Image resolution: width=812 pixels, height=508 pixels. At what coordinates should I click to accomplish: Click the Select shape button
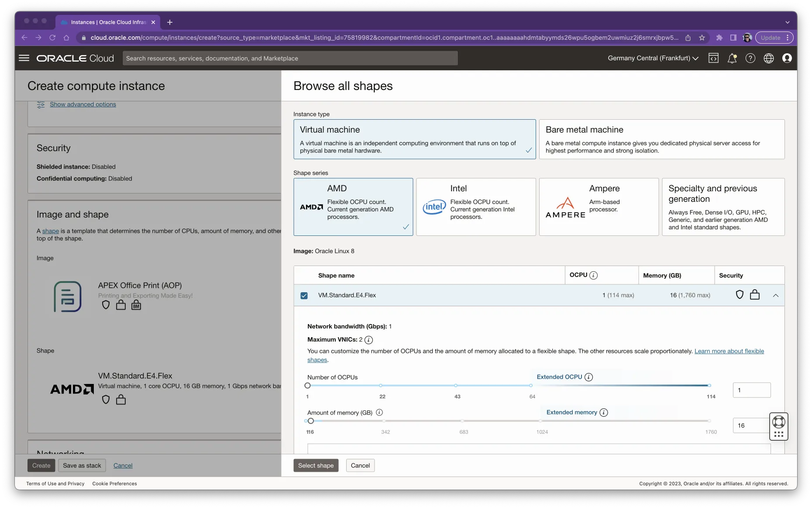[x=316, y=466]
